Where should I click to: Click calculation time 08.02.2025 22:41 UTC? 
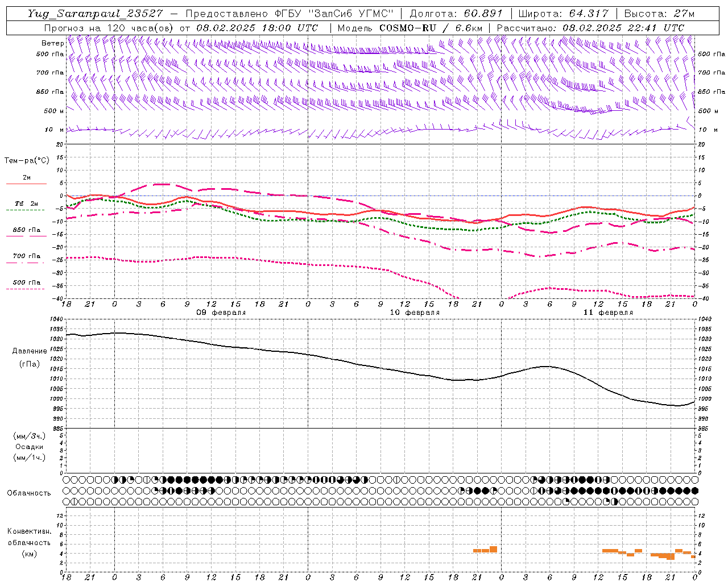pos(623,28)
